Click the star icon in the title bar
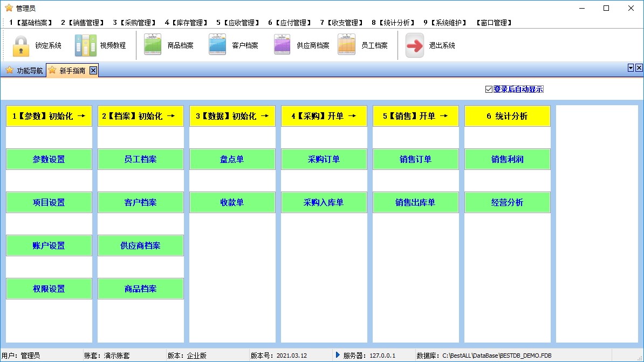 (x=9, y=8)
